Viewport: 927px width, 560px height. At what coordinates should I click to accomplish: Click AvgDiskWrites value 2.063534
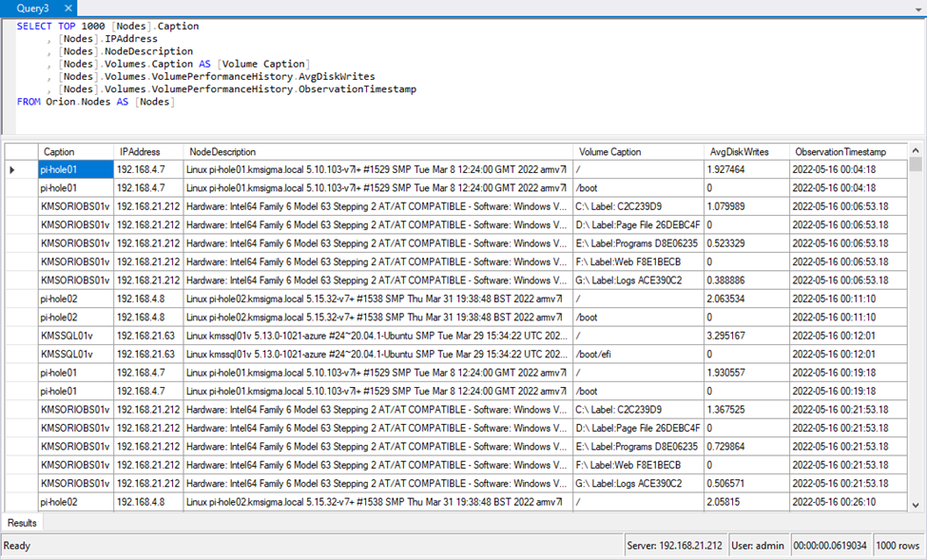(746, 299)
